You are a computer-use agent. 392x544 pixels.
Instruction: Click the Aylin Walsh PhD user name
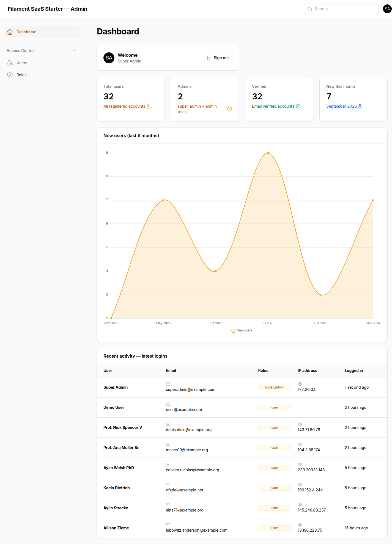[x=119, y=468]
